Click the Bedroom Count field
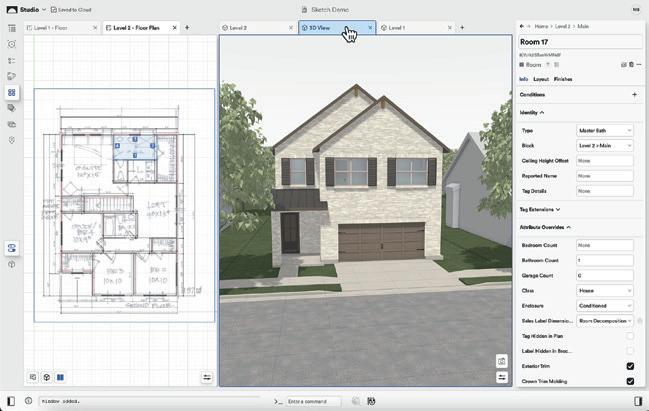The image size is (649, 411). coord(605,245)
